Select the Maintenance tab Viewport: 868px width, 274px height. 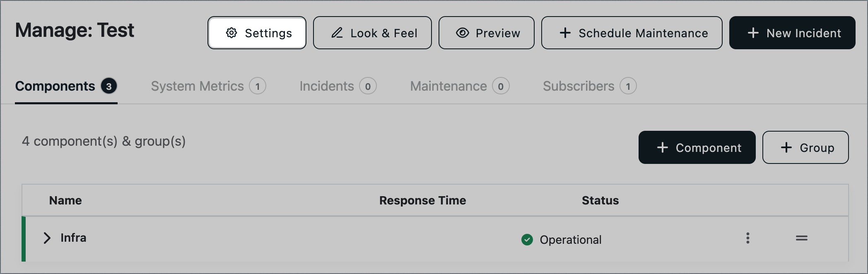pyautogui.click(x=460, y=86)
